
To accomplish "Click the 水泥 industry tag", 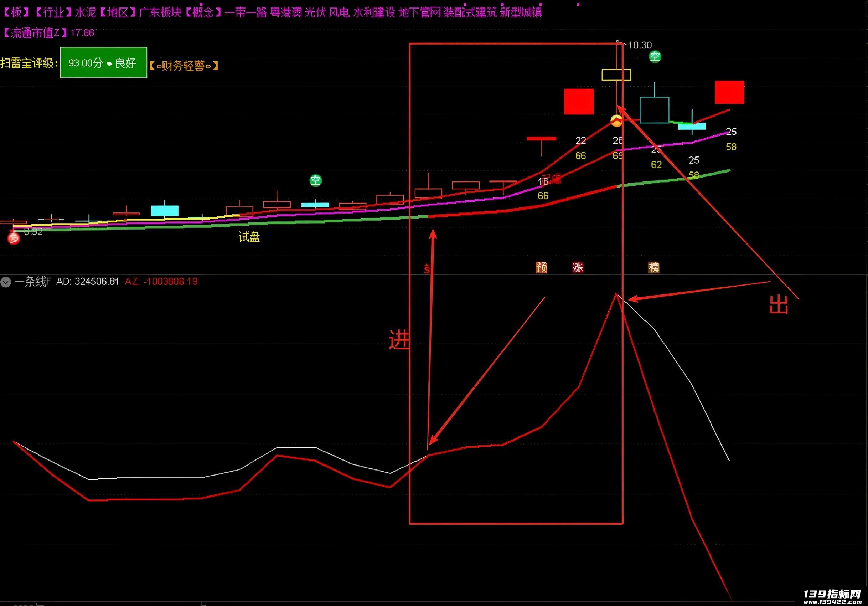I will point(86,12).
